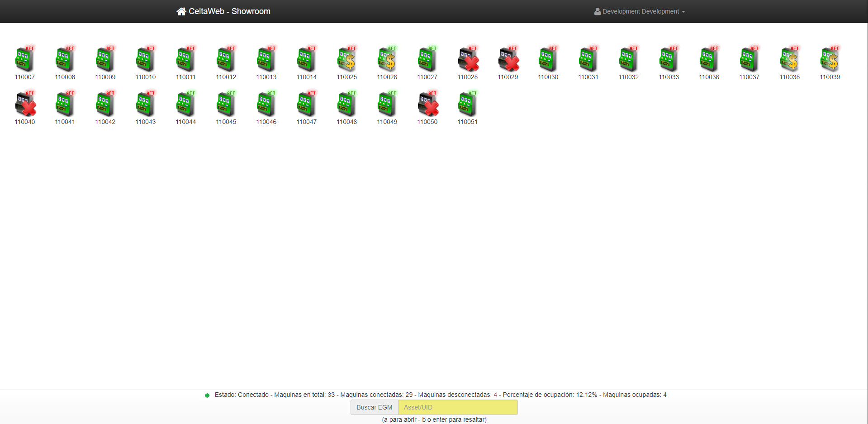Select machine 110049 icon
868x424 pixels.
coord(387,104)
